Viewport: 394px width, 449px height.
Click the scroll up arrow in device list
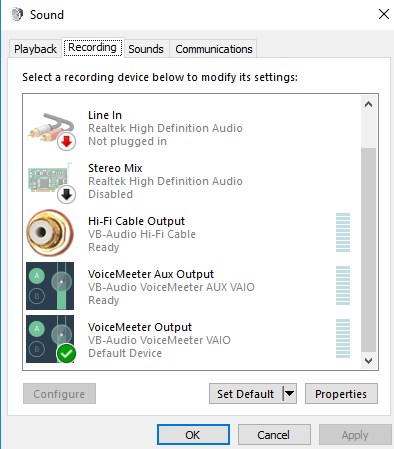tap(368, 104)
